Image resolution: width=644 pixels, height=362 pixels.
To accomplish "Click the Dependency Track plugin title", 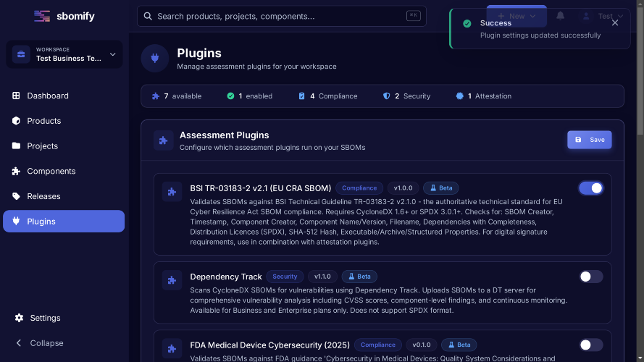I will click(226, 277).
